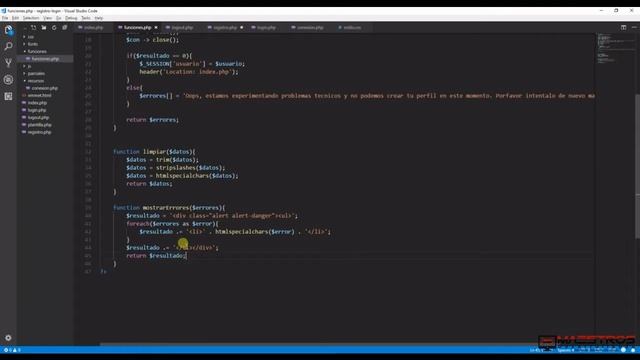Open plantilla.php in the file tree
Viewport: 640px width, 360px height.
[x=39, y=125]
